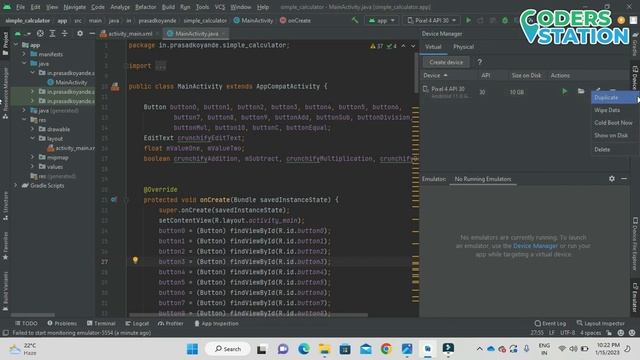Click the lightbulb quick-fix icon on line 27

tap(135, 260)
